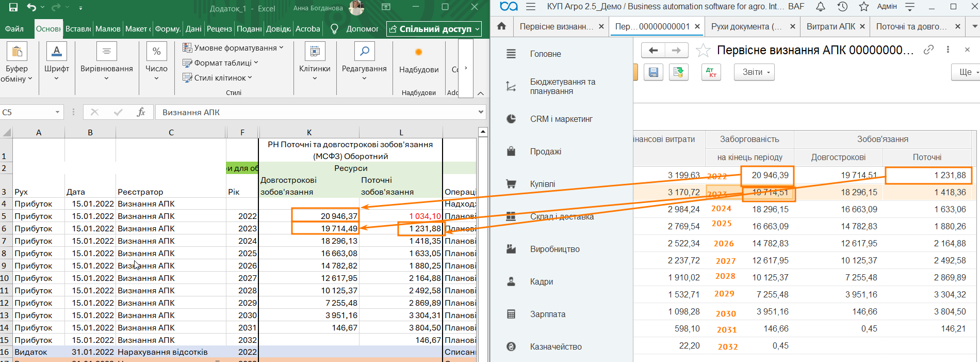Open the notifications bell in BAF
Image resolution: width=980 pixels, height=362 pixels.
(x=821, y=7)
